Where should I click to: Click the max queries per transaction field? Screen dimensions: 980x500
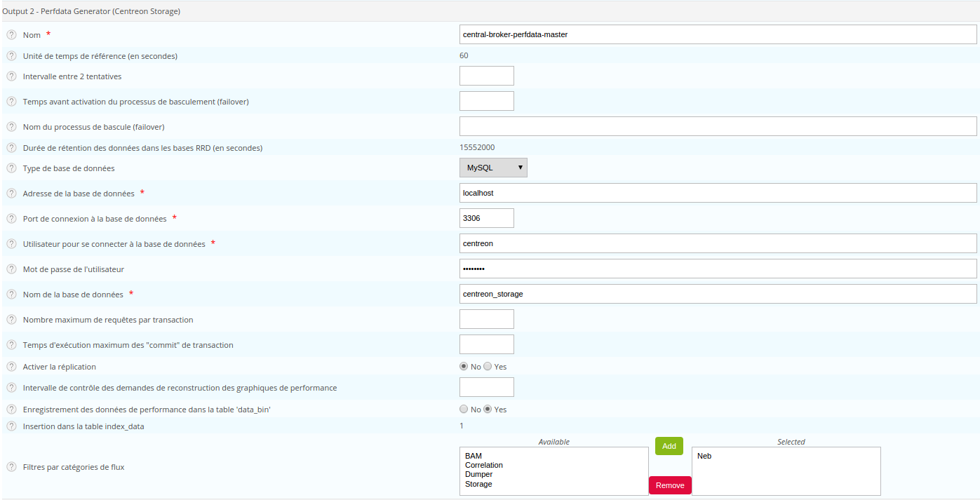point(487,319)
